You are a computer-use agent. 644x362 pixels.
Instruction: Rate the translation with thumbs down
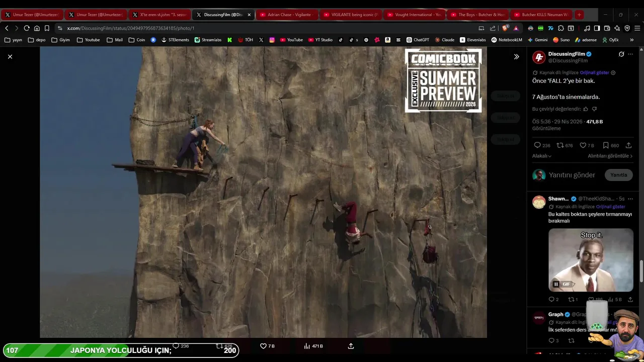click(x=594, y=109)
